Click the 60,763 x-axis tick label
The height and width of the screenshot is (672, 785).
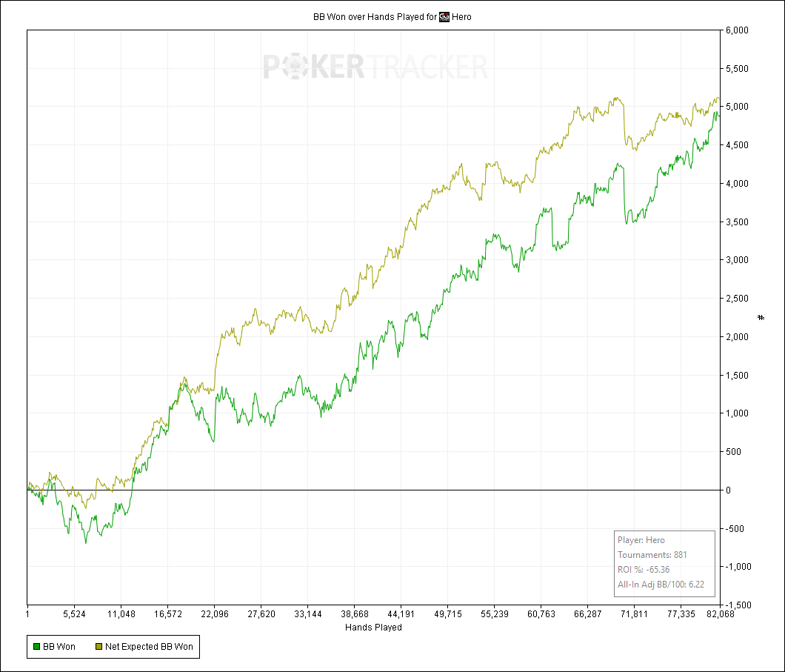541,614
